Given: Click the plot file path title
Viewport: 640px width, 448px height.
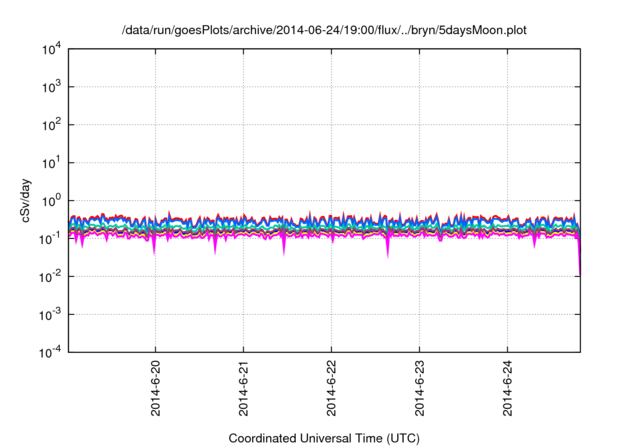Looking at the screenshot, I should (x=324, y=30).
